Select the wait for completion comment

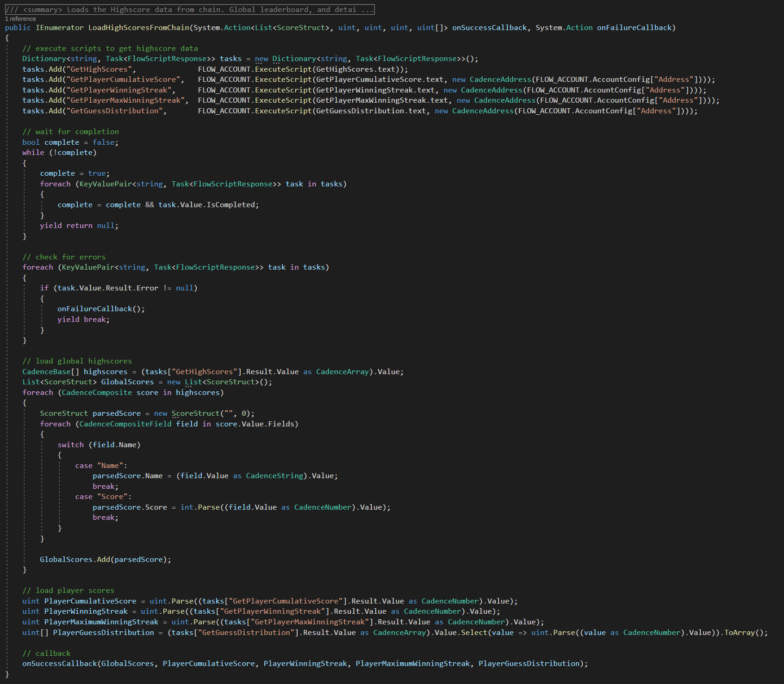tap(70, 131)
